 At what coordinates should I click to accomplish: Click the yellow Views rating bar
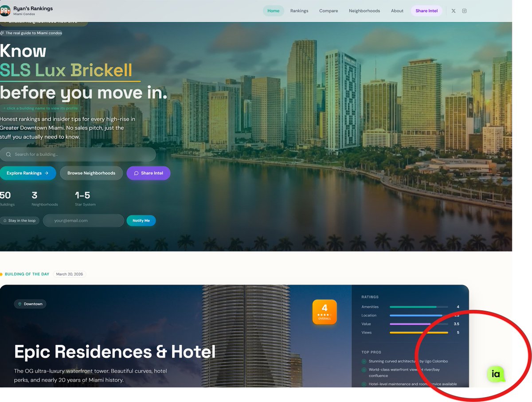[419, 332]
